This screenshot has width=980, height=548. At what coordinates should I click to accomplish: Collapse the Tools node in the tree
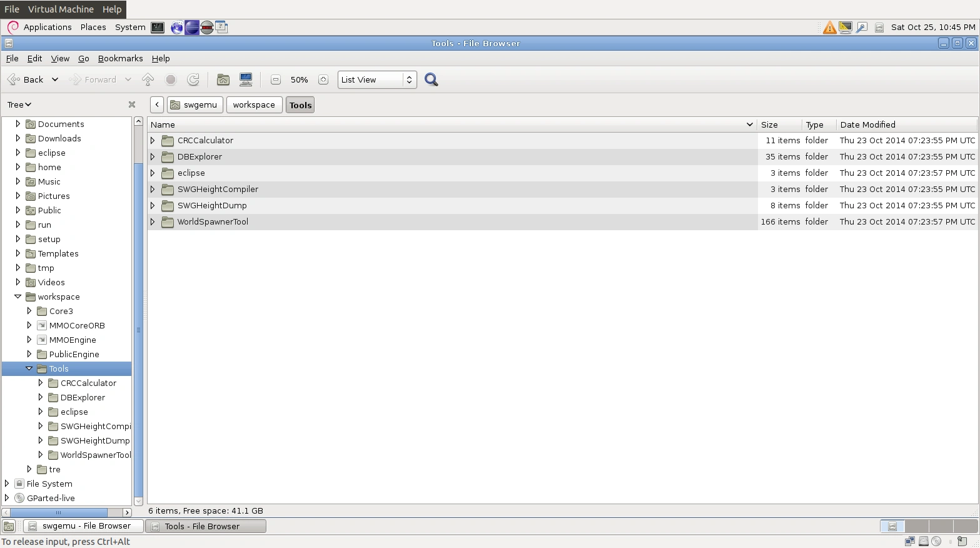[29, 368]
